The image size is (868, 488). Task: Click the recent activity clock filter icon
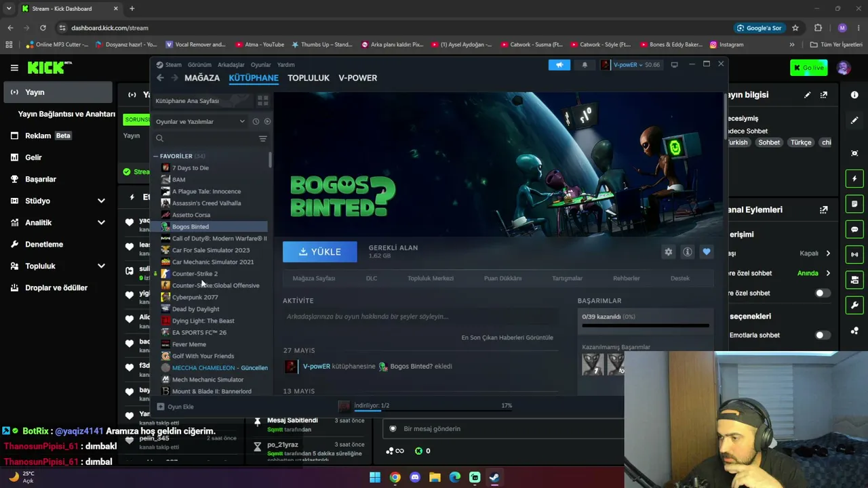tap(256, 121)
